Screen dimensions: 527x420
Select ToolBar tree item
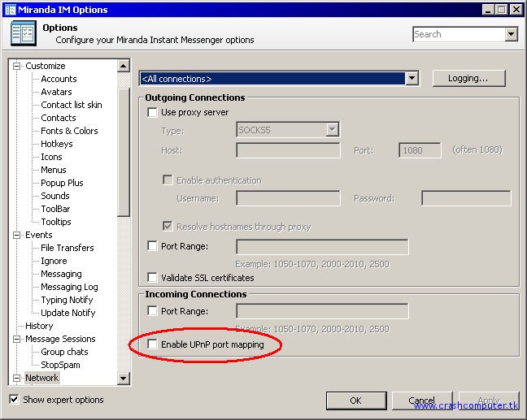point(55,209)
